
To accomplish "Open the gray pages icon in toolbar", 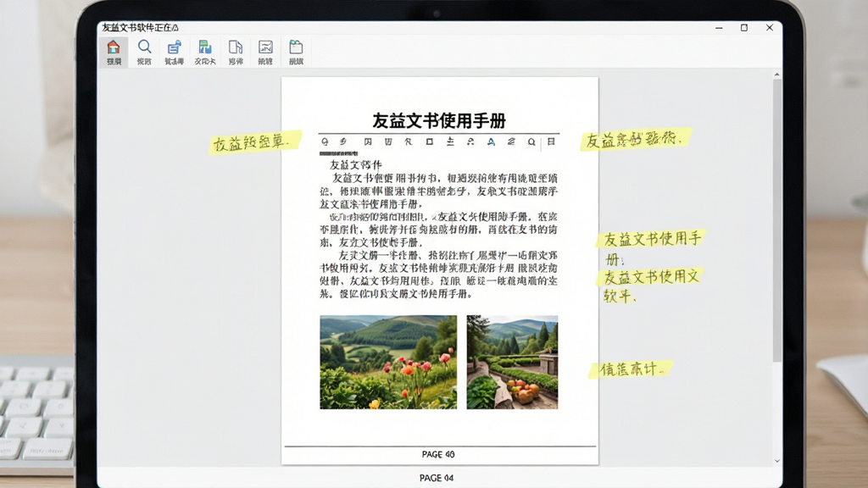I will click(236, 47).
